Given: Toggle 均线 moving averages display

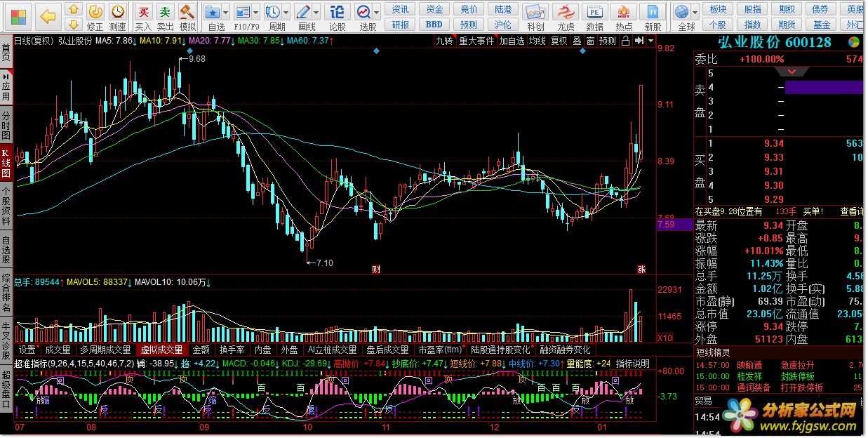Looking at the screenshot, I should point(538,41).
